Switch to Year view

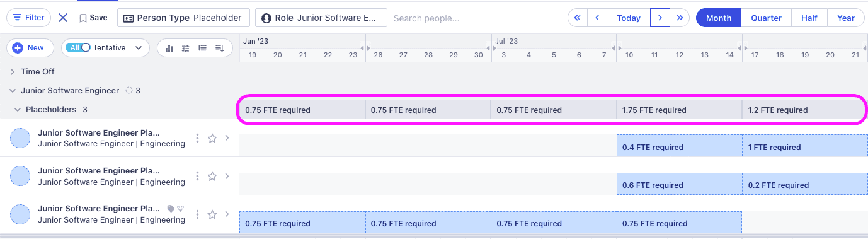click(846, 18)
